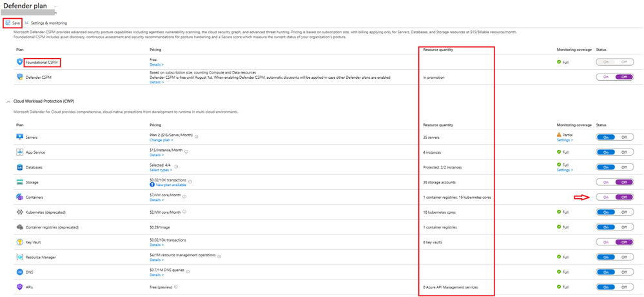The height and width of the screenshot is (297, 644).
Task: Click the info icon next to $15/Instance/Month
Action: (x=186, y=150)
